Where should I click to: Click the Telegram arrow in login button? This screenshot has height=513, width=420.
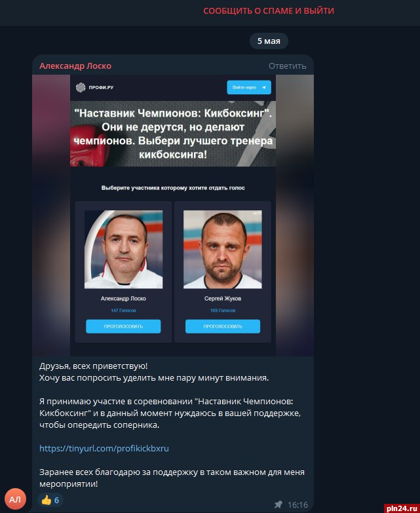coord(263,87)
